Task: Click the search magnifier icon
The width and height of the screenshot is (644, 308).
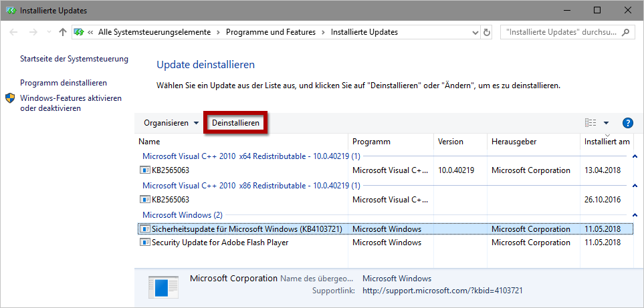Action: pos(625,32)
